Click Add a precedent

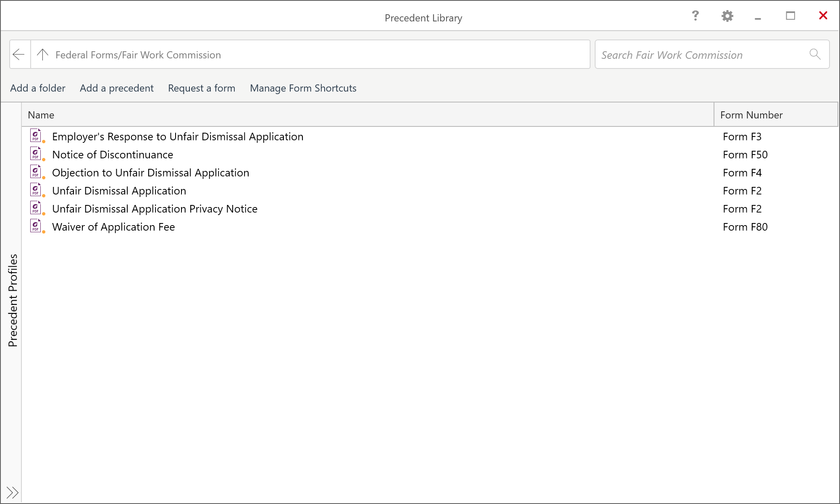click(x=117, y=88)
